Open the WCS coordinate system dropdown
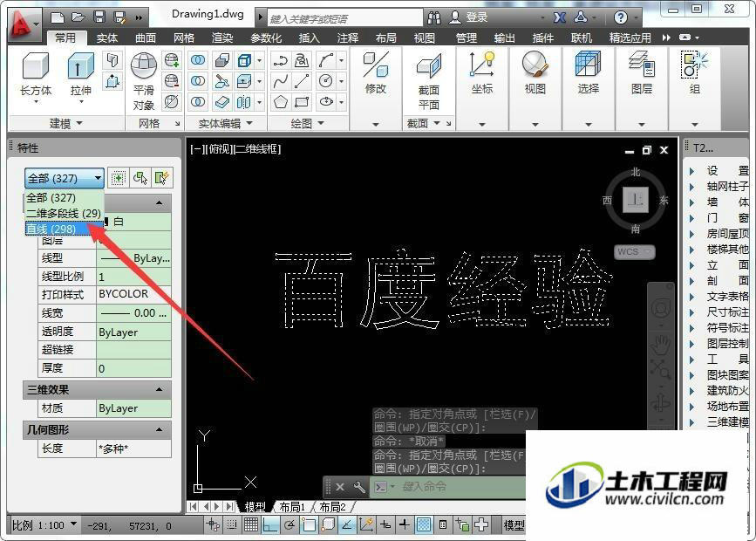This screenshot has width=756, height=541. coord(635,252)
